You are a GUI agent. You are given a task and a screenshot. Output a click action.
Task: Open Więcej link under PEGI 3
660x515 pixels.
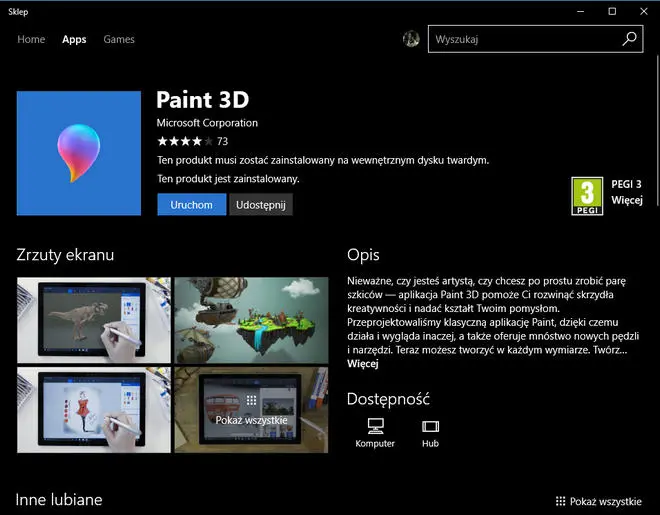click(x=627, y=200)
